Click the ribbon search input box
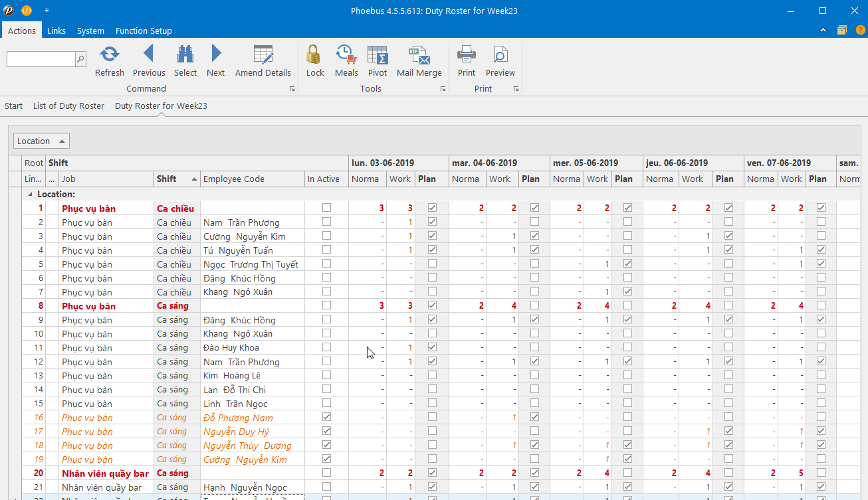This screenshot has height=500, width=868. pos(41,59)
